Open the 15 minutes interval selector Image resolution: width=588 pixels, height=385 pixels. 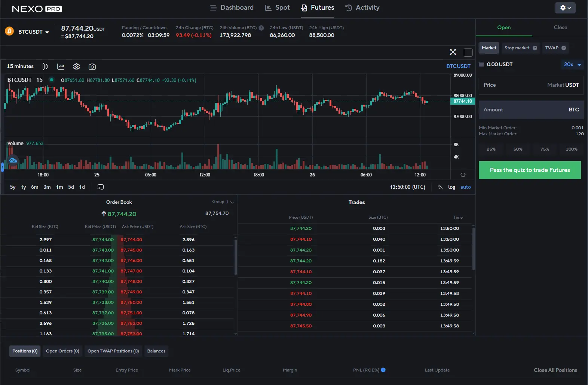[x=20, y=66]
